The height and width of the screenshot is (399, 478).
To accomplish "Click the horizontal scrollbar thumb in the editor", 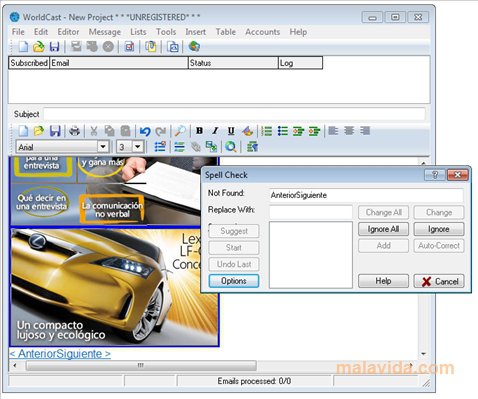I will coord(141,365).
